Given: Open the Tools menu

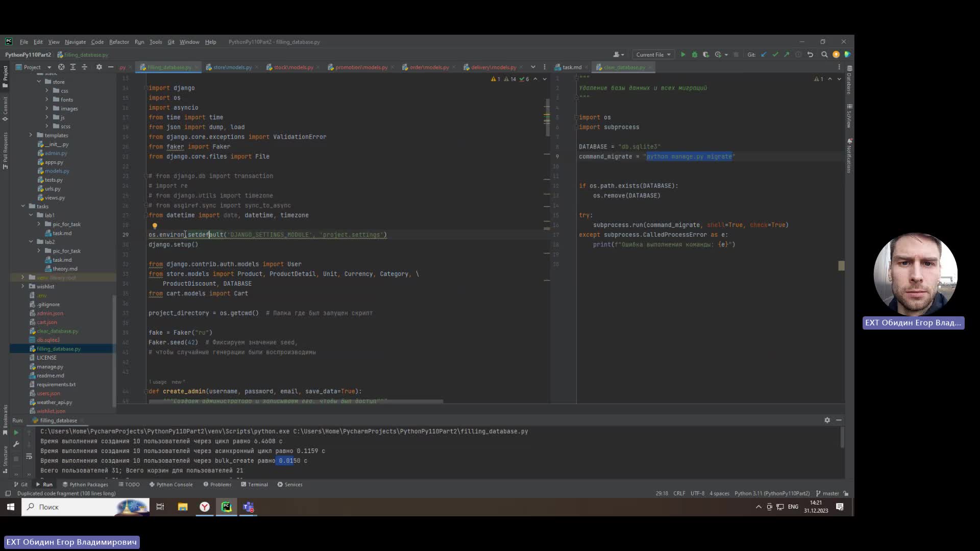Looking at the screenshot, I should [x=156, y=42].
